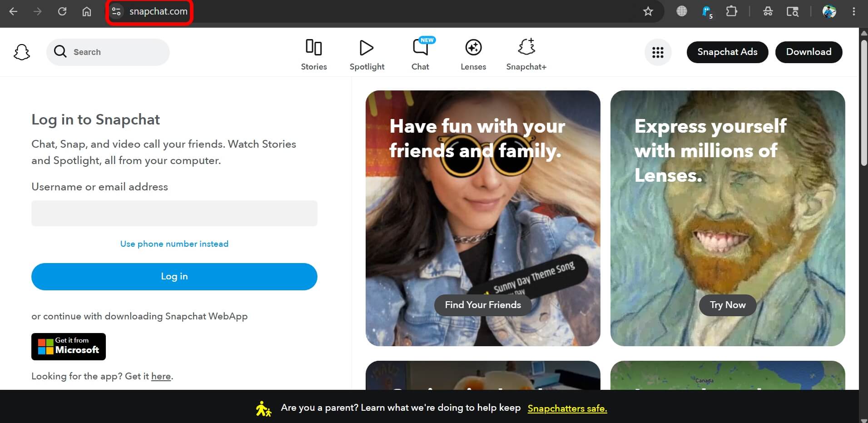Open the 'Have fun with your friends' card

483,218
